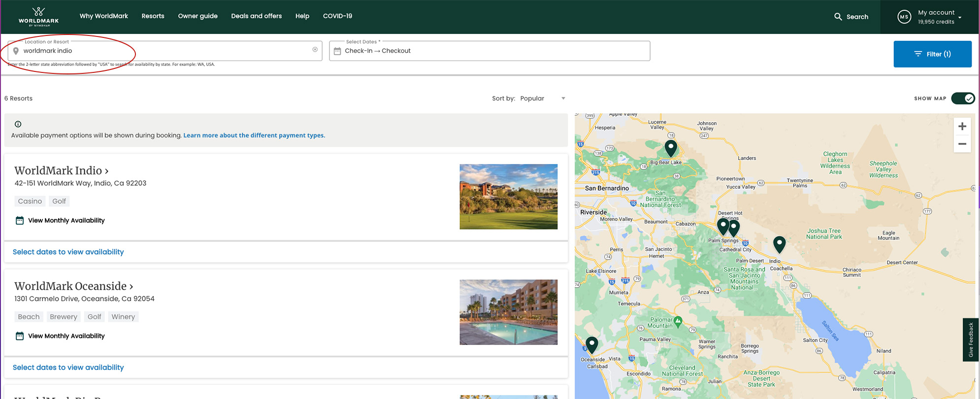Zoom out on the map with minus button
This screenshot has height=399, width=980.
point(962,144)
